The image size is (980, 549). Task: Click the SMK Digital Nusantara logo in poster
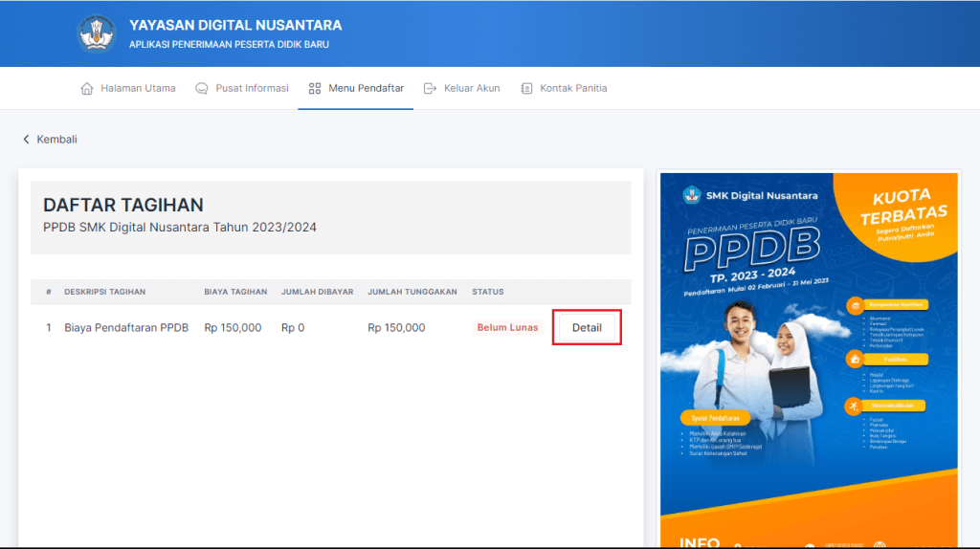tap(692, 195)
